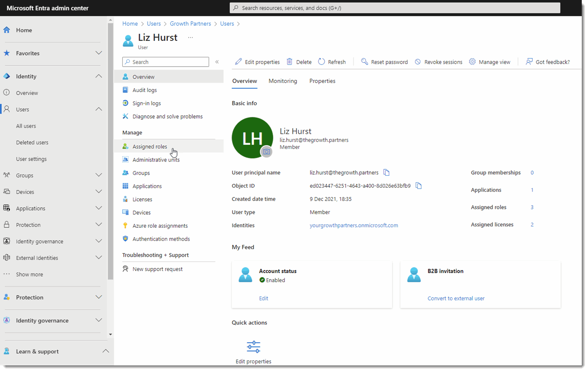This screenshot has height=372, width=588.
Task: Open the Licenses section
Action: click(x=142, y=199)
